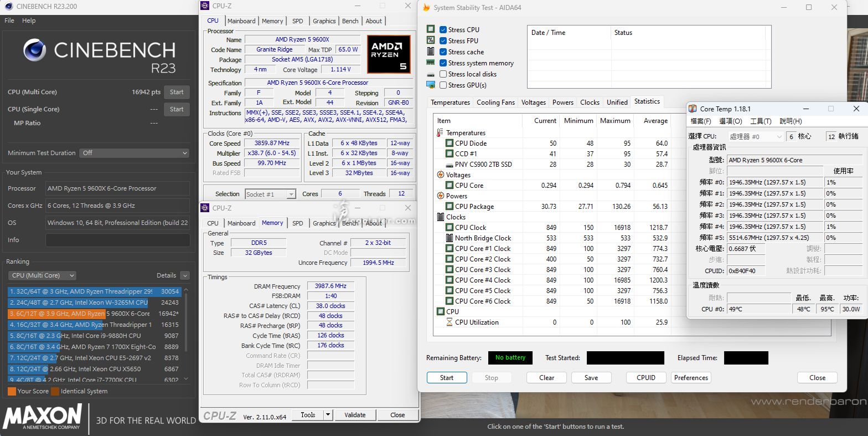Click the Cinebench title bar icon

(9, 7)
